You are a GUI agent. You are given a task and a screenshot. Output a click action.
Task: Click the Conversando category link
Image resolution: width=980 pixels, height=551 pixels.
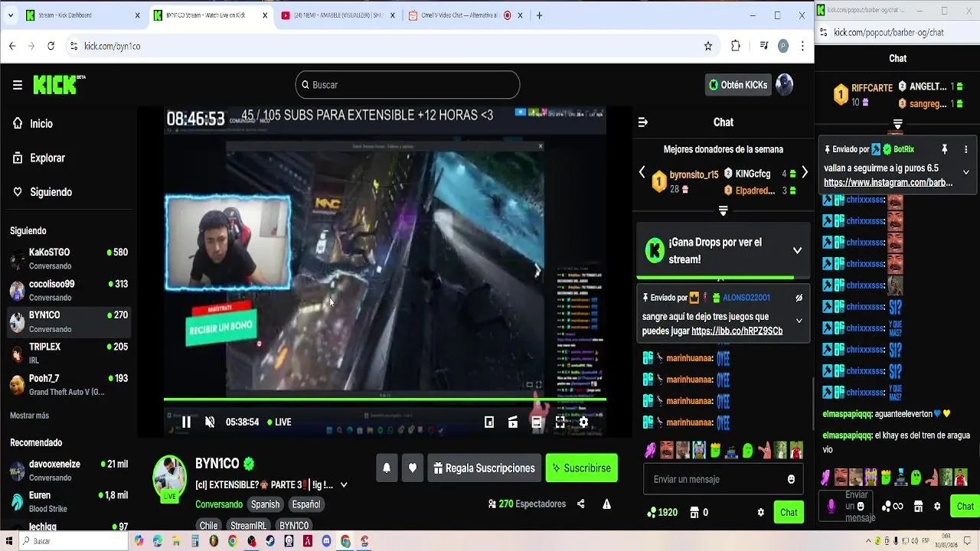219,504
